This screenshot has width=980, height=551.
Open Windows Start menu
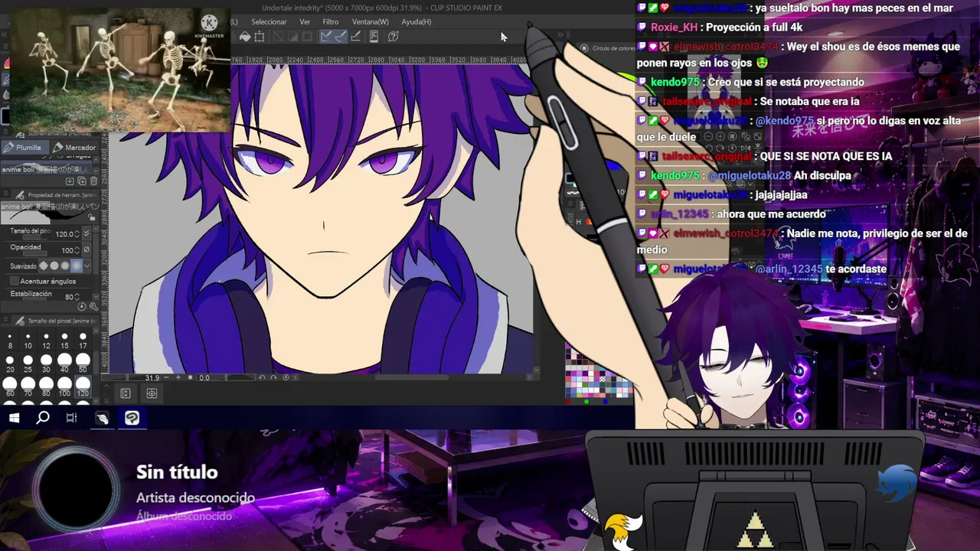[x=14, y=417]
